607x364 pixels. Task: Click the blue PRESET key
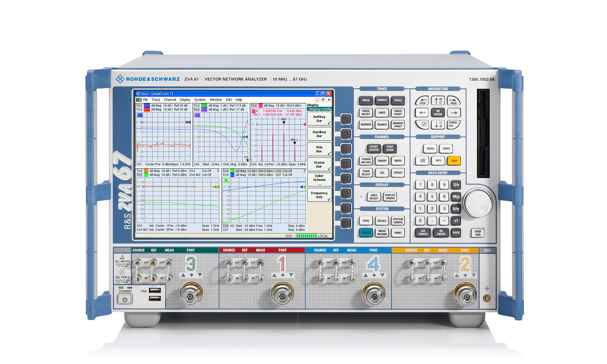point(366,233)
